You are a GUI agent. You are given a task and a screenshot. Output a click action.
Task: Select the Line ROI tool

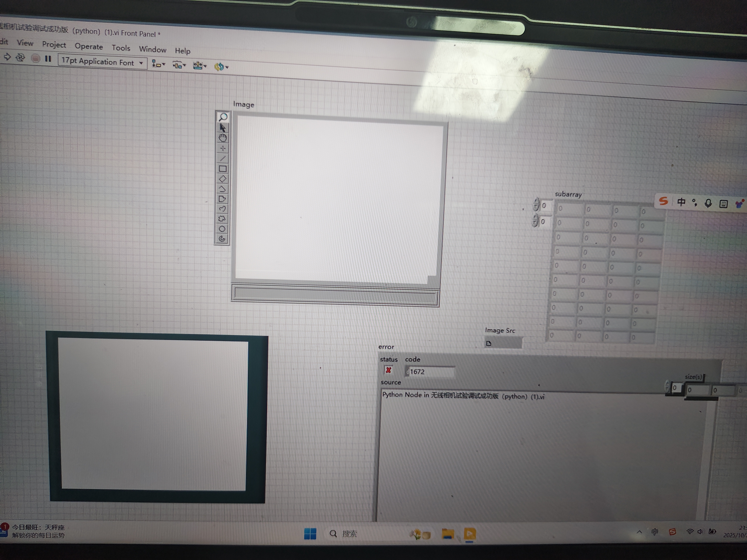(x=222, y=158)
